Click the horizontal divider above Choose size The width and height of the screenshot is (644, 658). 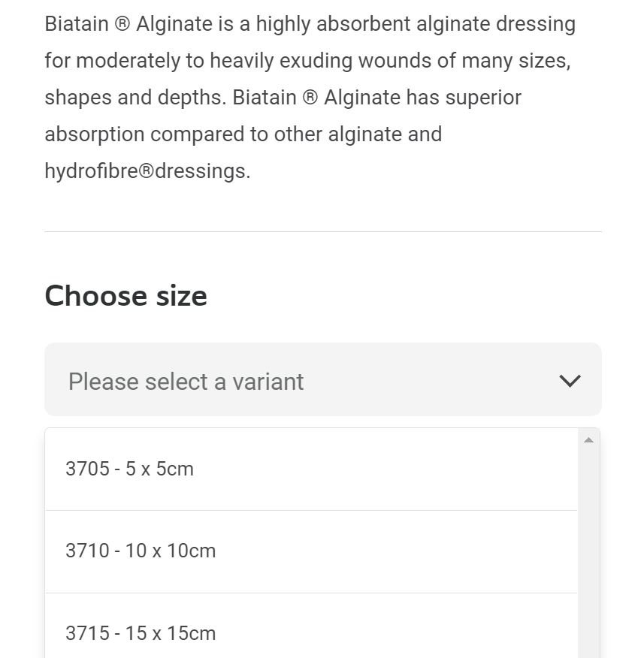pyautogui.click(x=322, y=232)
